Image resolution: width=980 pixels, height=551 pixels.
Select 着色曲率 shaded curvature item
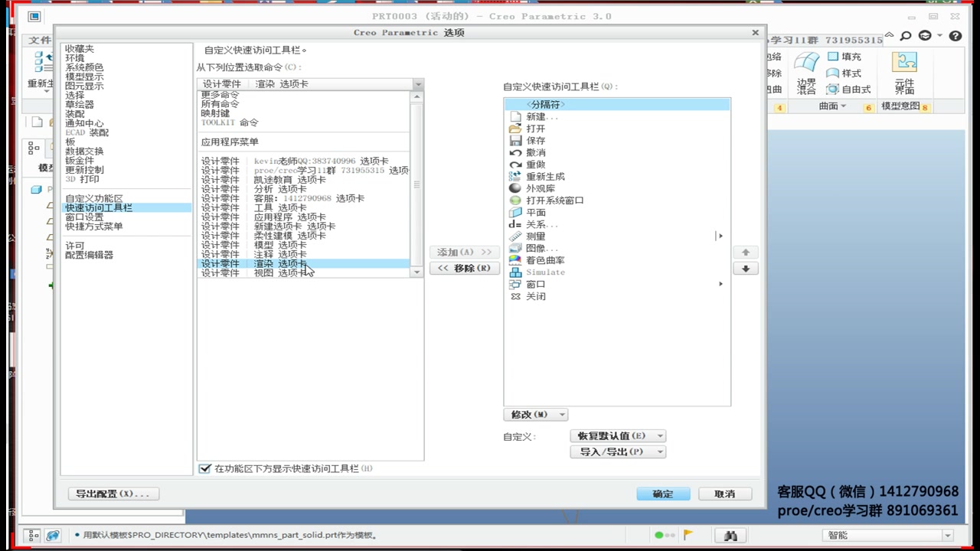pos(617,260)
